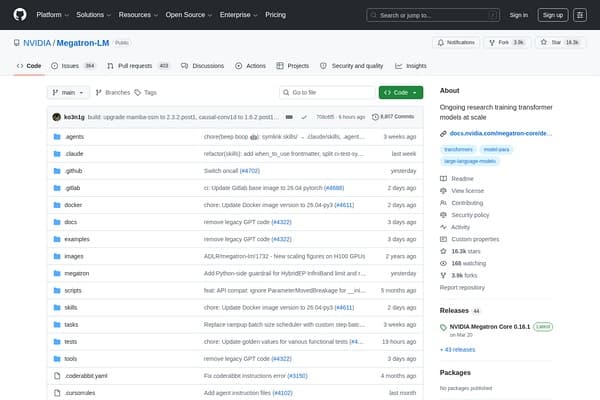Image resolution: width=600 pixels, height=400 pixels.
Task: Open the megatron folder
Action: (77, 274)
